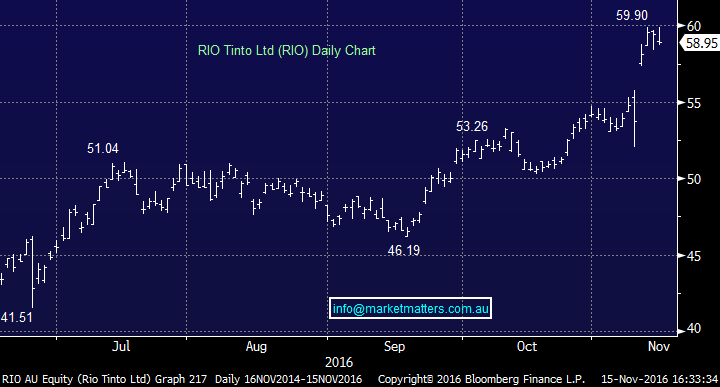Click the 45 price axis value
Viewport: 720px width, 387px height.
click(694, 256)
